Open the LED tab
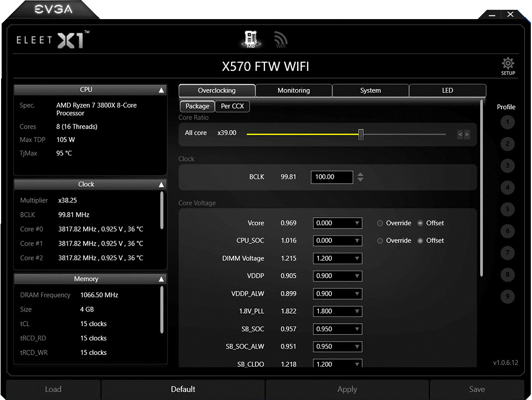This screenshot has height=400, width=532. point(447,91)
